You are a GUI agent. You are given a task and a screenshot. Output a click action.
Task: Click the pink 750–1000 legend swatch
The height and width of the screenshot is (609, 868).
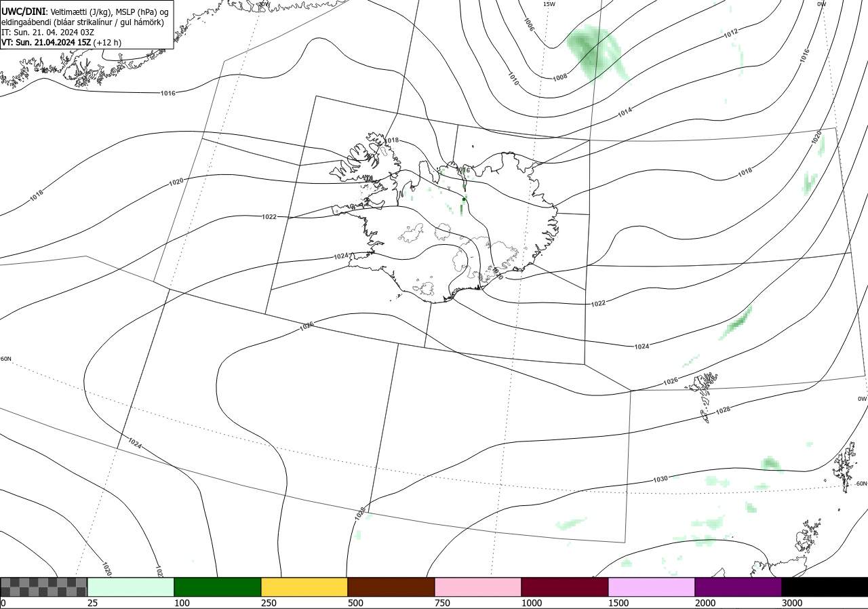478,587
